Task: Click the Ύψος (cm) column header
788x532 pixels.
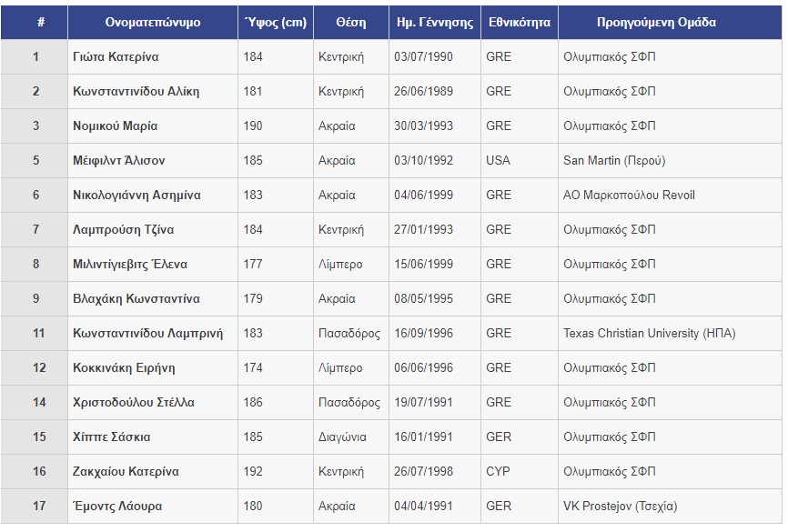Action: point(276,23)
